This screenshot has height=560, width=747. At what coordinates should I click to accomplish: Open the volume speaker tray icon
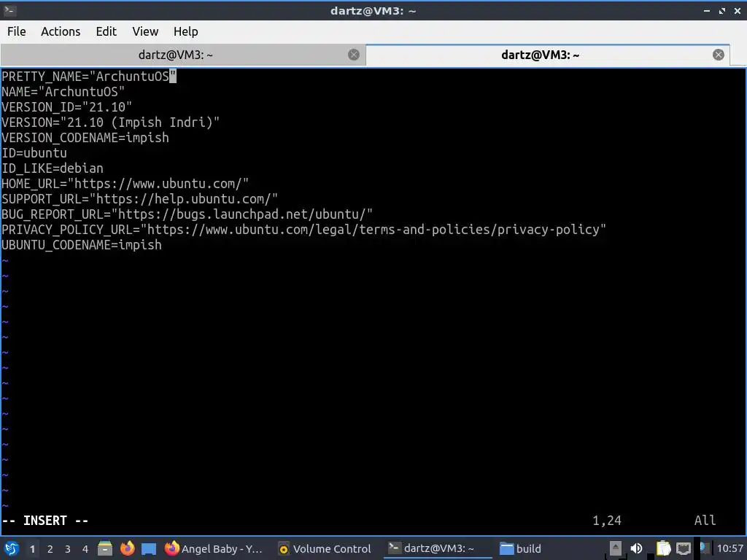coord(636,548)
